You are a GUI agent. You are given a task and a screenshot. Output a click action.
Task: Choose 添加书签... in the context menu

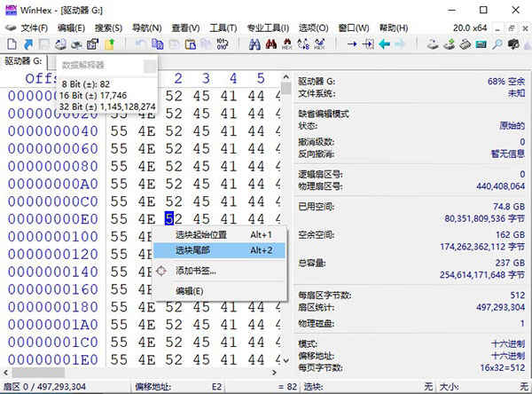[219, 271]
